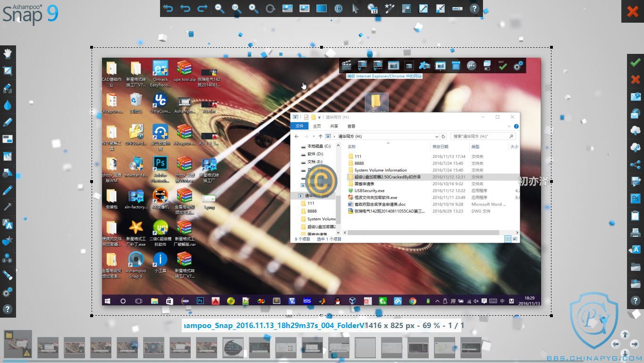Click the file name field below image
Screen dimensions: 644x363
point(273,325)
